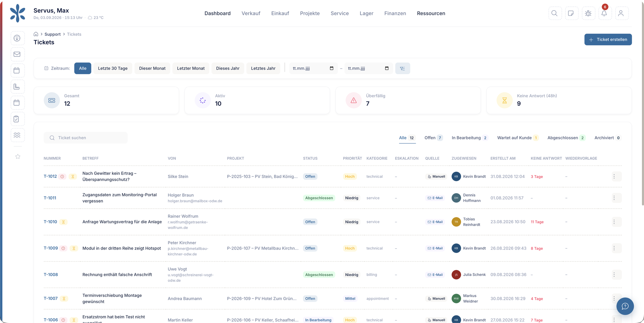This screenshot has height=323, width=644.
Task: Click the 'Keine Antwort (48h)' stat card
Action: 559,100
